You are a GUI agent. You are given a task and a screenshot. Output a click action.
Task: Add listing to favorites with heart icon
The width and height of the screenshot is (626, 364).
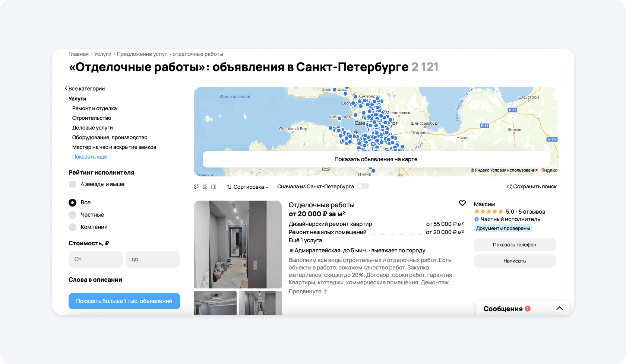click(x=462, y=203)
